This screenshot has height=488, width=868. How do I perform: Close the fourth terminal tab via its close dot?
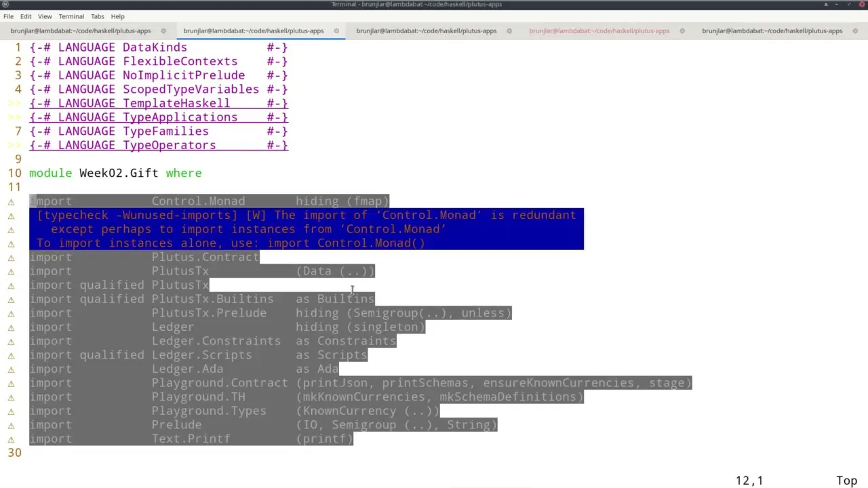(682, 30)
